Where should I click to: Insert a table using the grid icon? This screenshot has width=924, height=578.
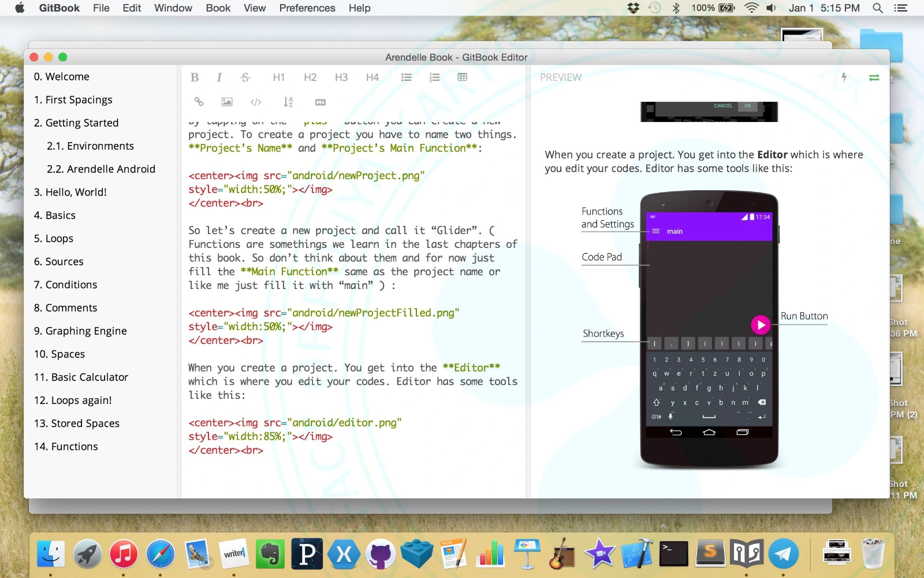pos(463,77)
